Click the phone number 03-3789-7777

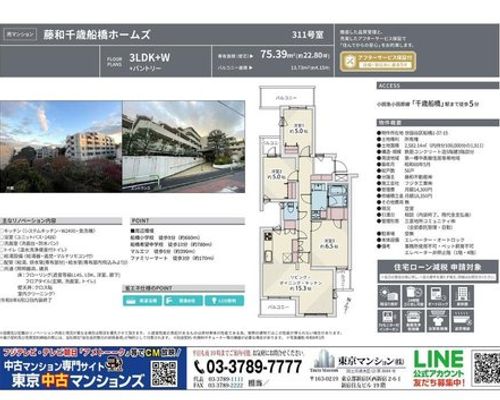click(x=248, y=367)
